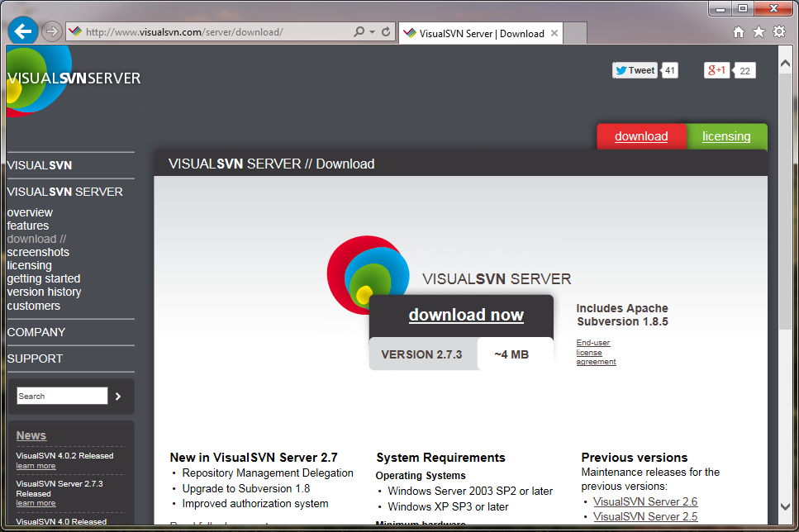The image size is (799, 532).
Task: Open licensing in the sidebar list
Action: (x=30, y=265)
